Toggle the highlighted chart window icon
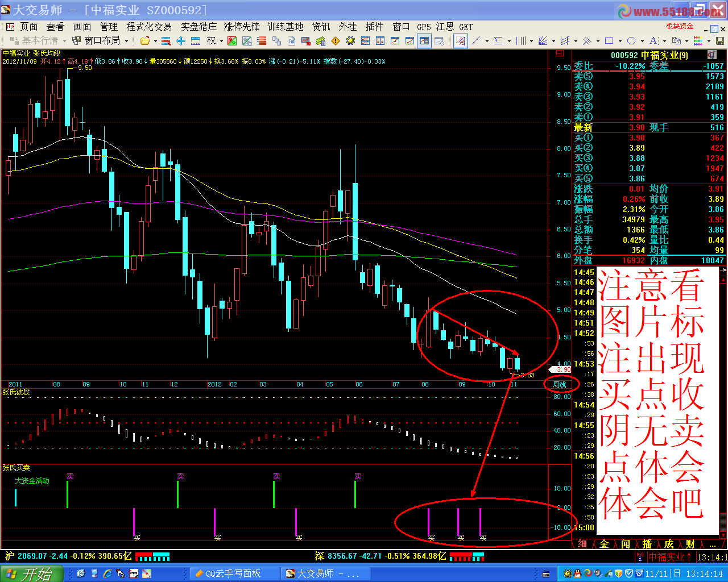Viewport: 728px width, 582px height. 424,41
